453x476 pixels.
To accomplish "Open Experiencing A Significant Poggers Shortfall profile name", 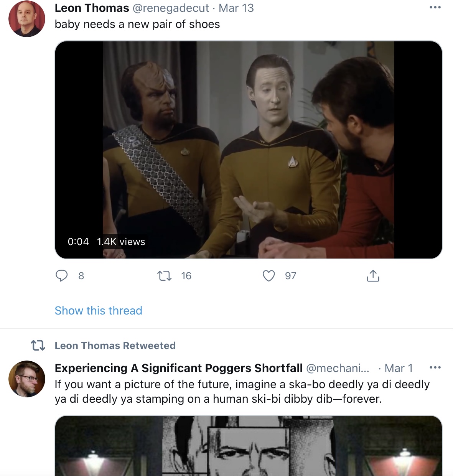I will [x=179, y=368].
